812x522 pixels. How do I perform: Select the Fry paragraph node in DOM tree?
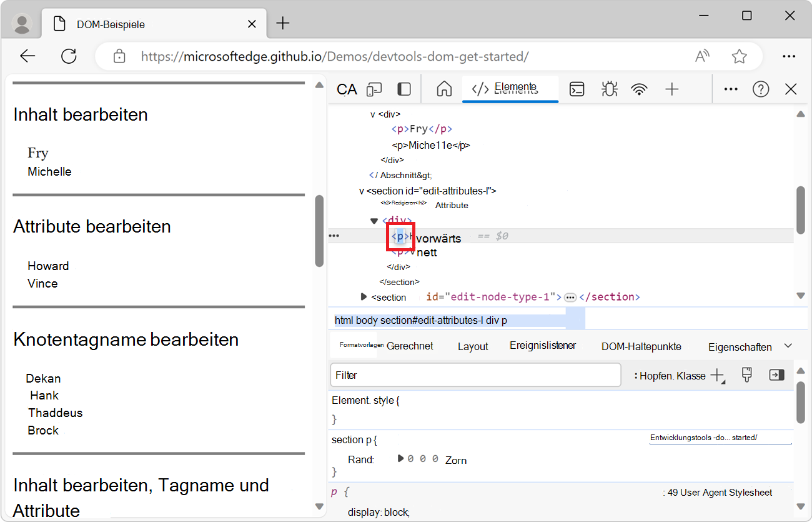[422, 129]
